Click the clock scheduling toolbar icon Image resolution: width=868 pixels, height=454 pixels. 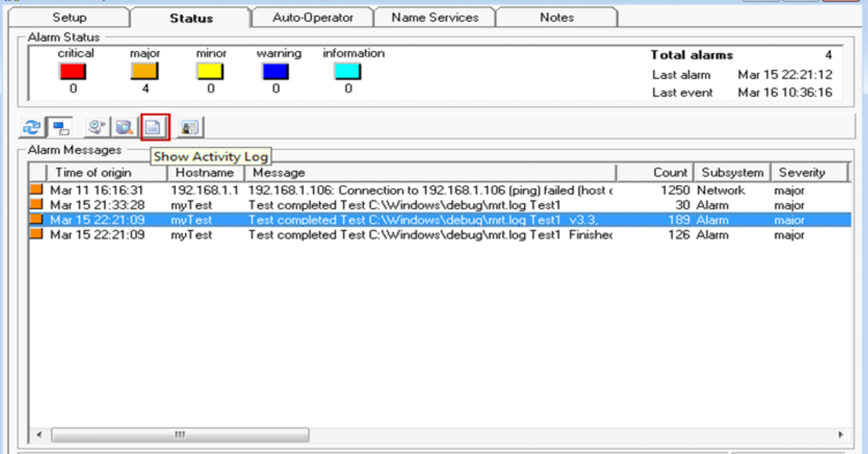tap(97, 127)
